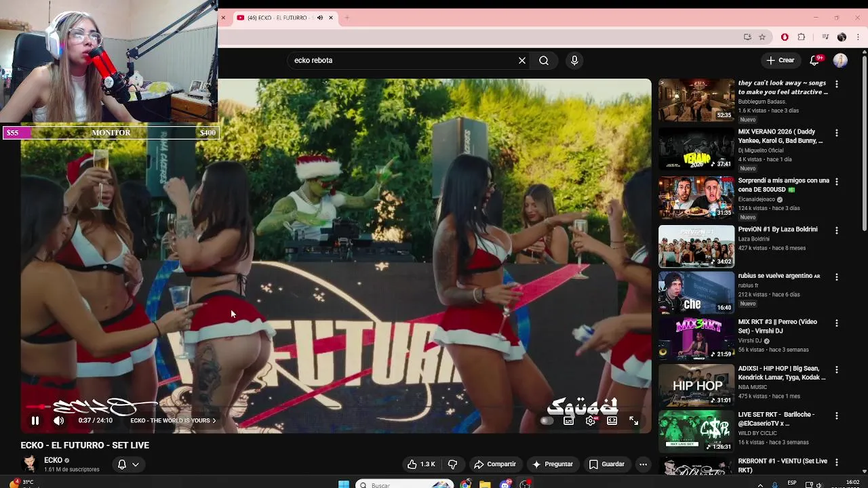Mute the video with the speaker icon
The height and width of the screenshot is (488, 868).
pos(59,421)
